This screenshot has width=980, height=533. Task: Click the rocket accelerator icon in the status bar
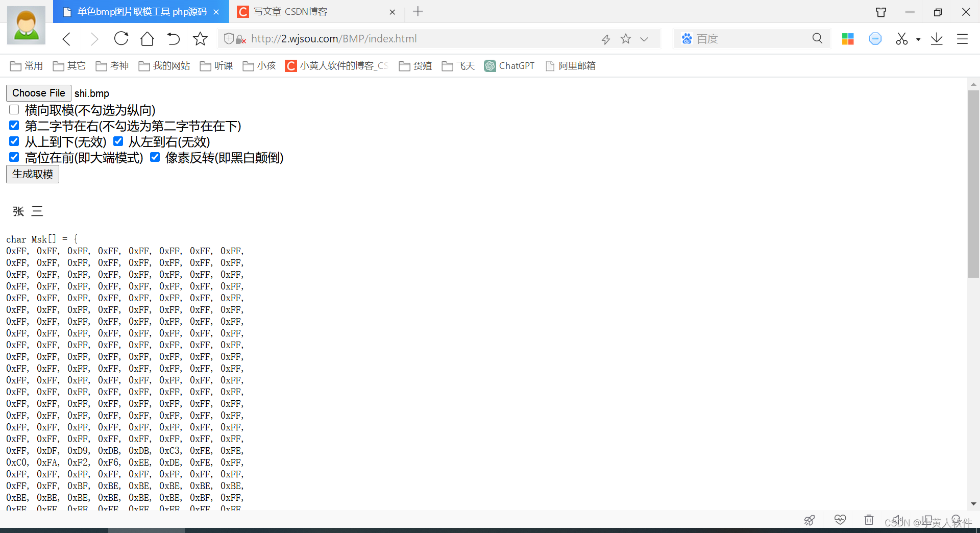click(810, 520)
